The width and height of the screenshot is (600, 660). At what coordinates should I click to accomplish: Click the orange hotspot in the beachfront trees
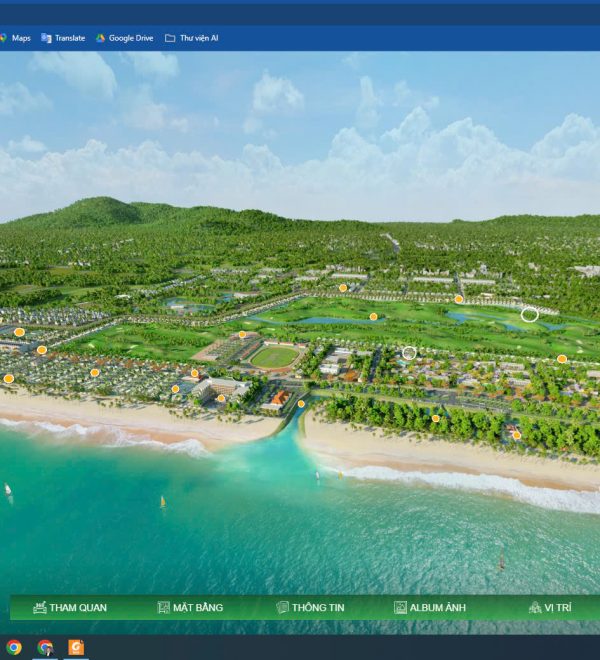pyautogui.click(x=436, y=418)
